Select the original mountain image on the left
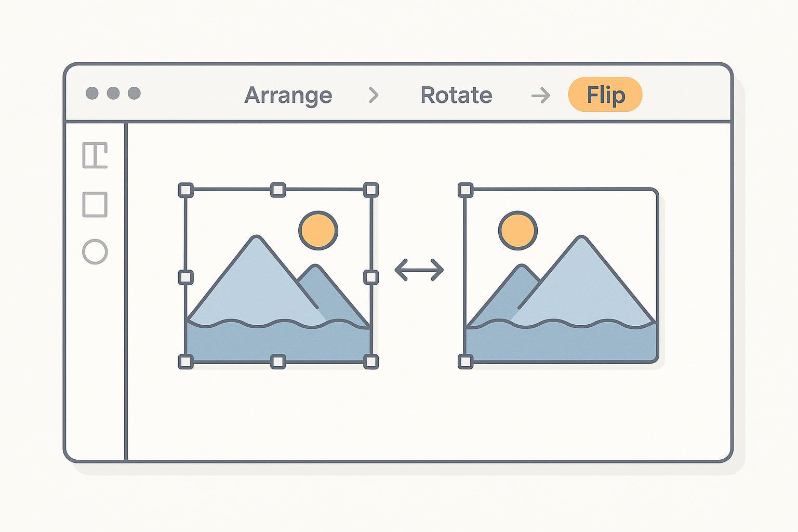The width and height of the screenshot is (798, 532). click(249, 291)
